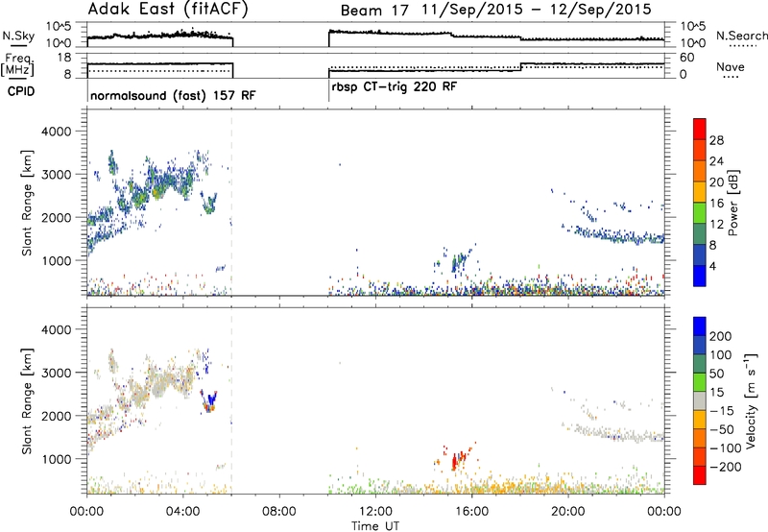The width and height of the screenshot is (768, 532).
Task: Click the blue top segment of Velocity colorbar
Action: [700, 326]
